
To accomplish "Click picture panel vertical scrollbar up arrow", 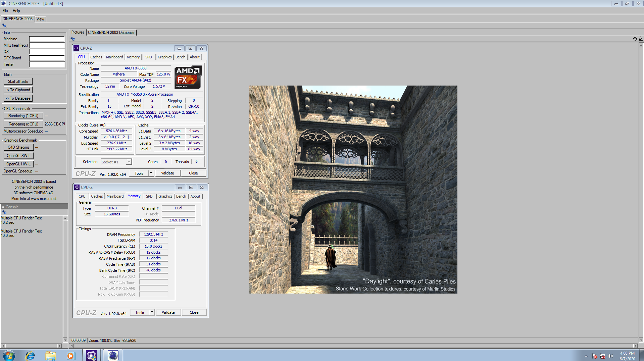I will (x=641, y=45).
